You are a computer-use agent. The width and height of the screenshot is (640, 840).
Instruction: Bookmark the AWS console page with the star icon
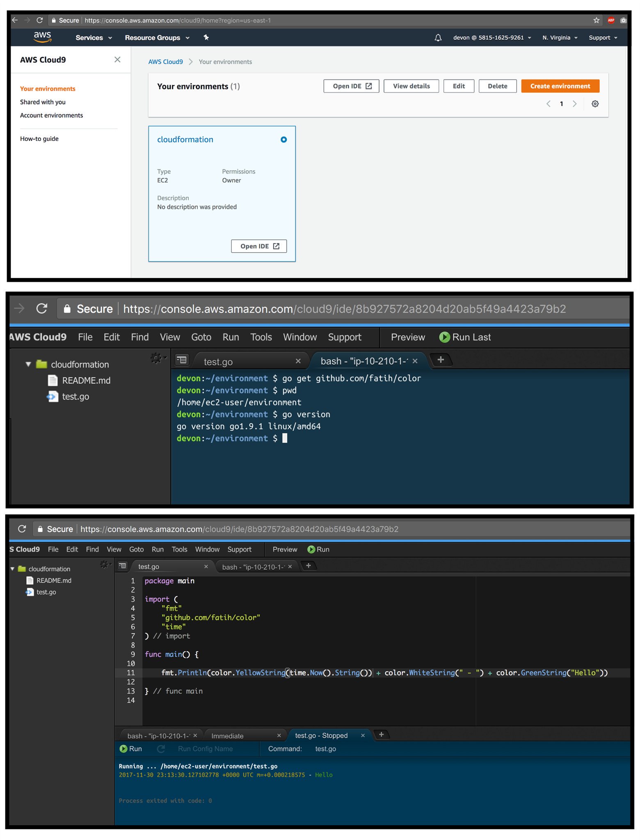[x=596, y=20]
